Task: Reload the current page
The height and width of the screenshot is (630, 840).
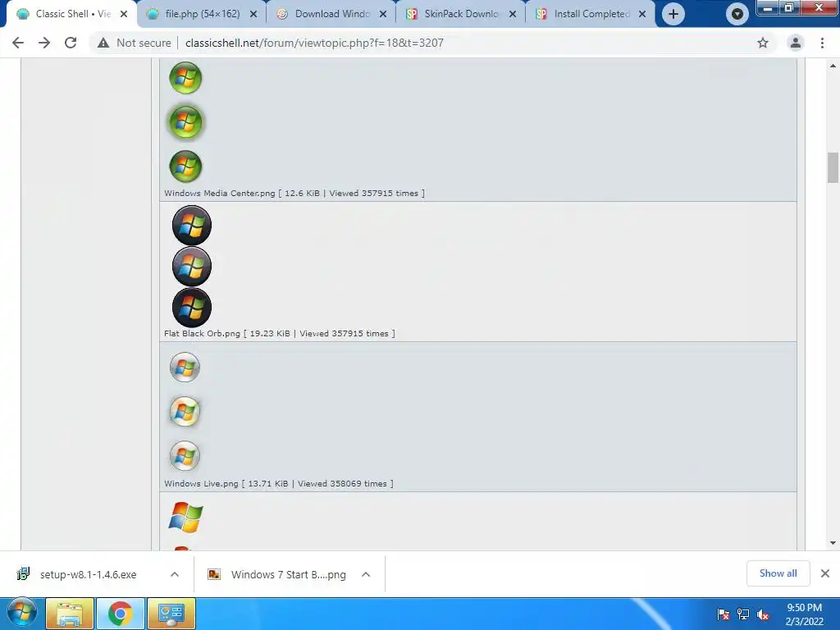Action: coord(71,43)
